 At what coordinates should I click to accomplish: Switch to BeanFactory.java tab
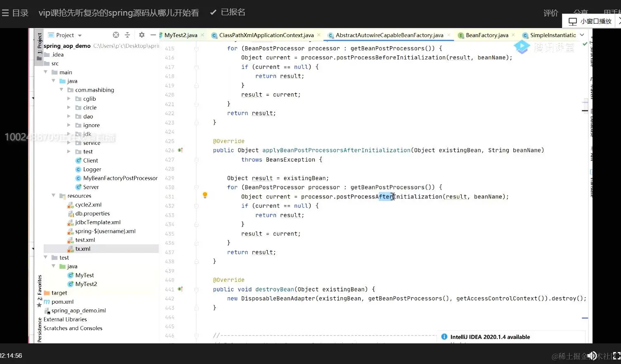[x=487, y=35]
